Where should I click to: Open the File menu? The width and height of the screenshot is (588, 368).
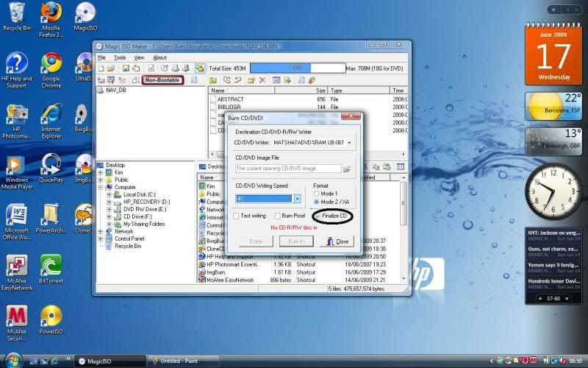101,57
